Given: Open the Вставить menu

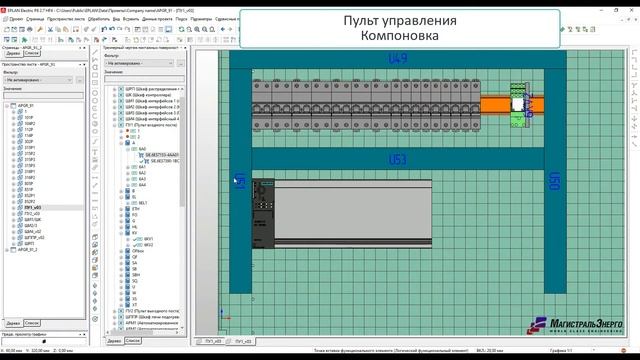Looking at the screenshot, I should [131, 19].
